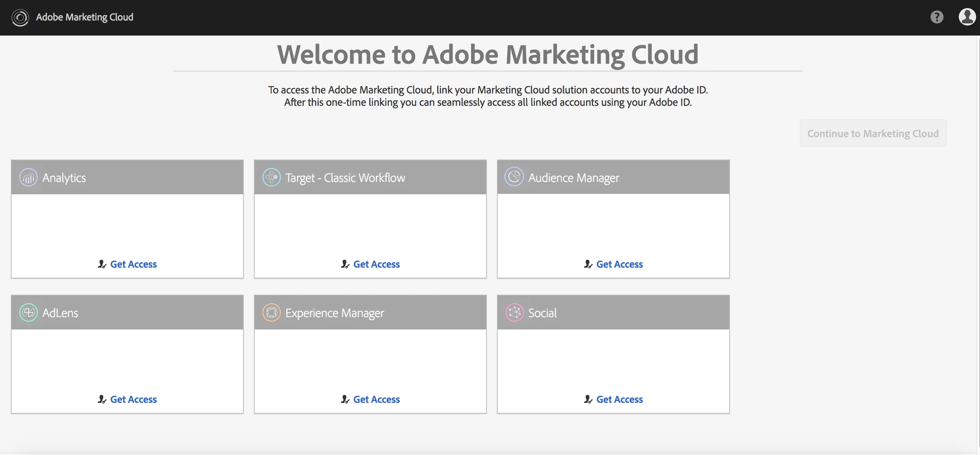Click the AdLens circular icon
Screen dimensions: 980x455
point(29,312)
